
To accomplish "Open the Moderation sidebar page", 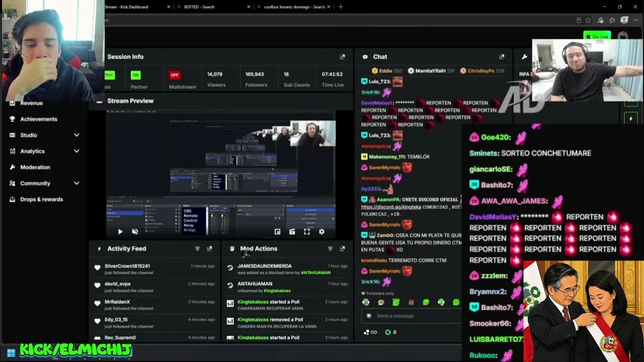I will coord(35,167).
